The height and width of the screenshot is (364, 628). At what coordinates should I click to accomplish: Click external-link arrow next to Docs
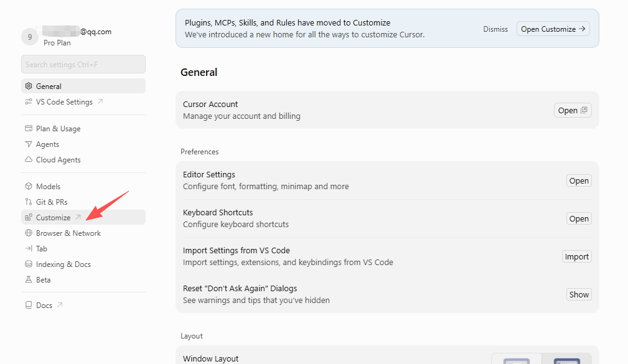click(x=60, y=305)
